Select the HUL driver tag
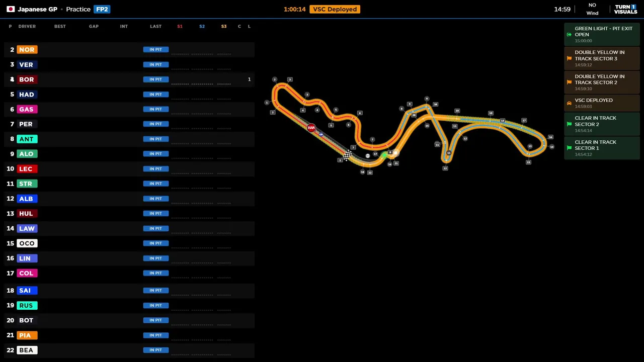This screenshot has width=644, height=362. coord(27,213)
